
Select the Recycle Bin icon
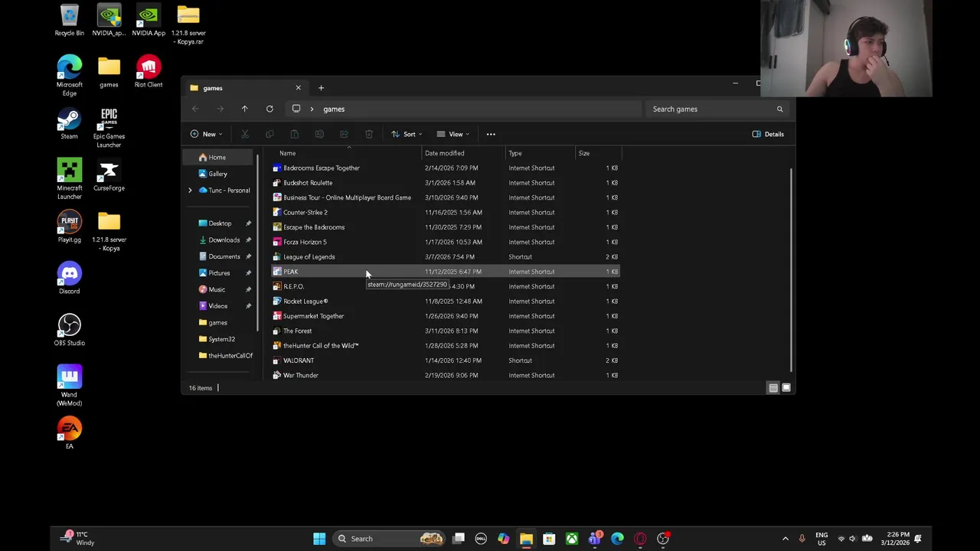click(x=69, y=21)
